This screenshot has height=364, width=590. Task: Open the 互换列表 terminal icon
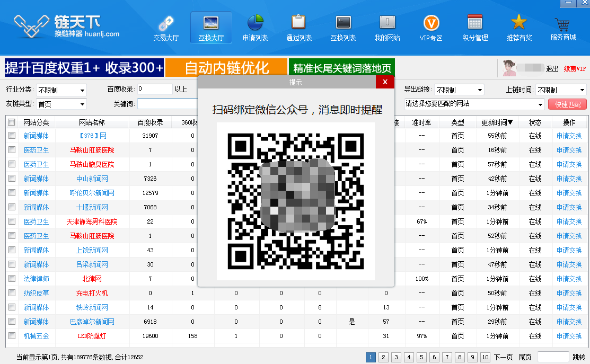click(343, 28)
